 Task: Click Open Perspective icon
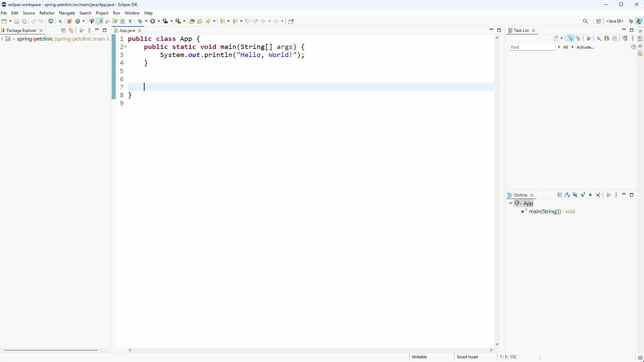[598, 21]
